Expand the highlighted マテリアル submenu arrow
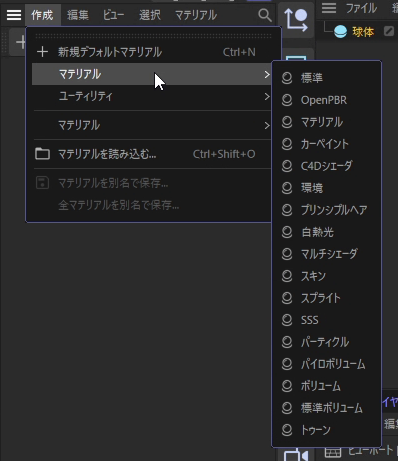 point(266,74)
